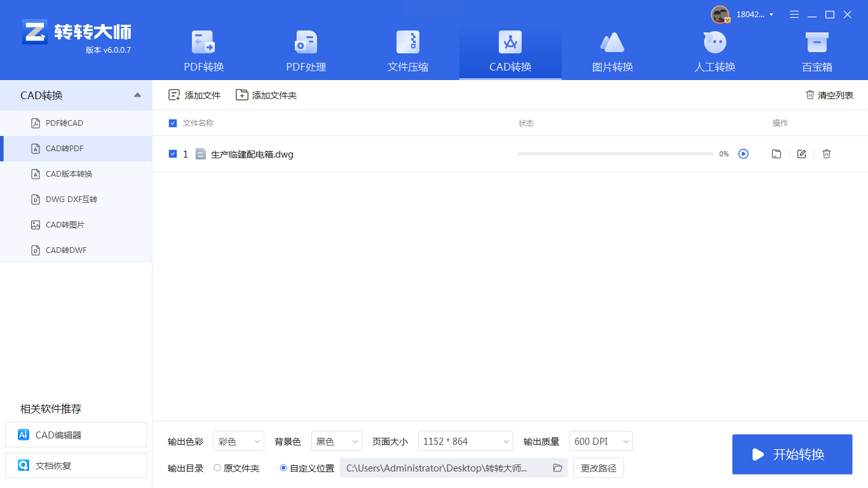
Task: Click the 清空列表 trash icon
Action: [x=810, y=95]
